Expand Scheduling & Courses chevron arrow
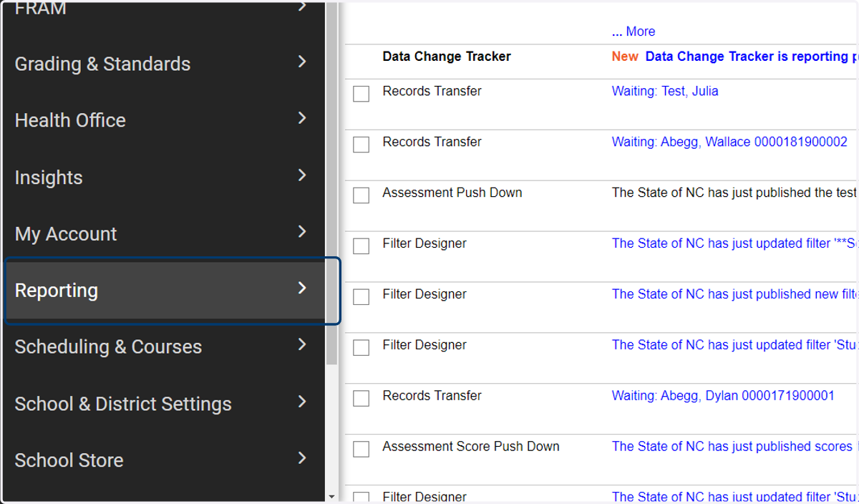 click(x=302, y=344)
